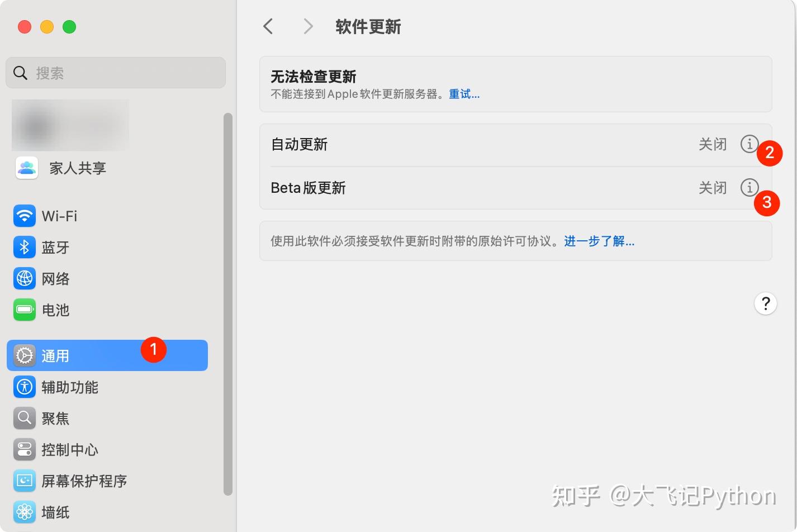Click the yellow minimize window button
The height and width of the screenshot is (532, 797).
(47, 27)
